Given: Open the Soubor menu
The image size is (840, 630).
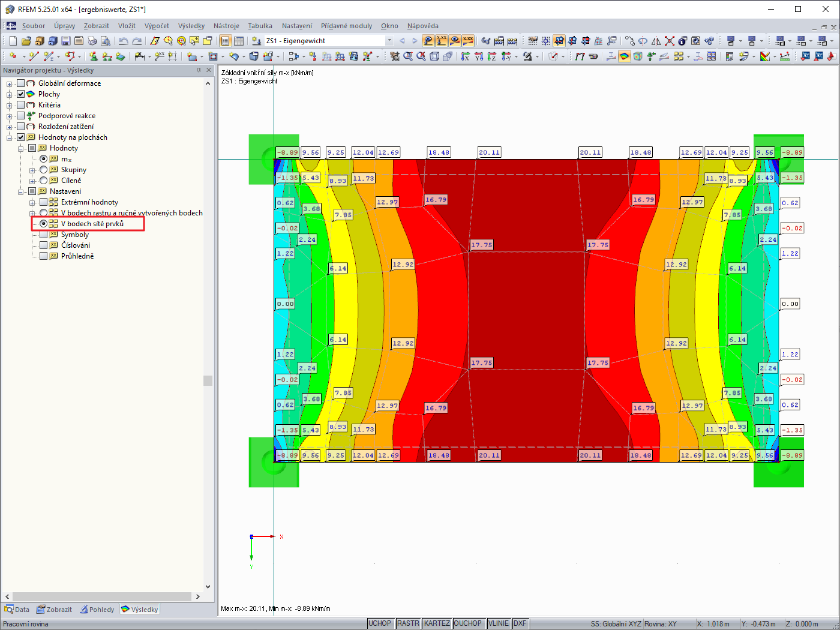Looking at the screenshot, I should (x=34, y=26).
